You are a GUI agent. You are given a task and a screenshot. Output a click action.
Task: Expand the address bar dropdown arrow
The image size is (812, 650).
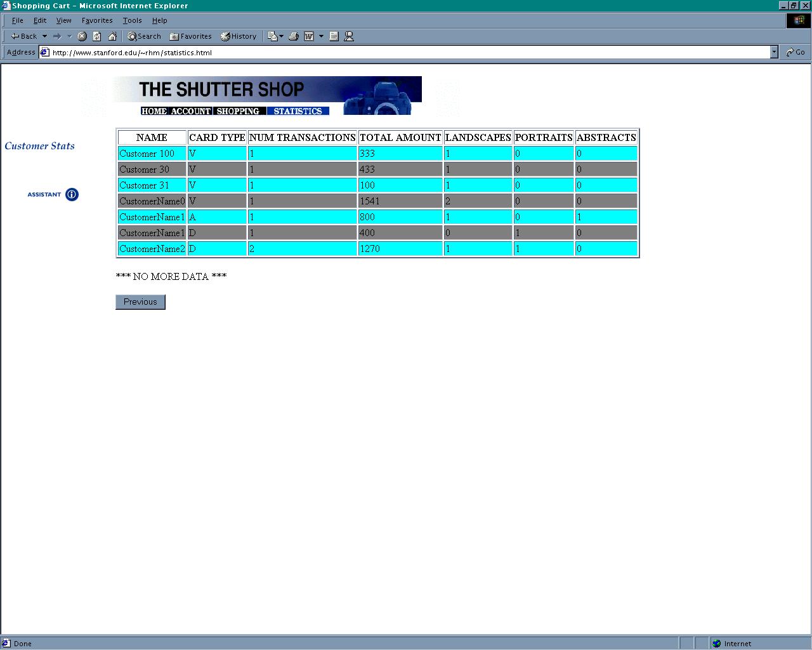(774, 53)
